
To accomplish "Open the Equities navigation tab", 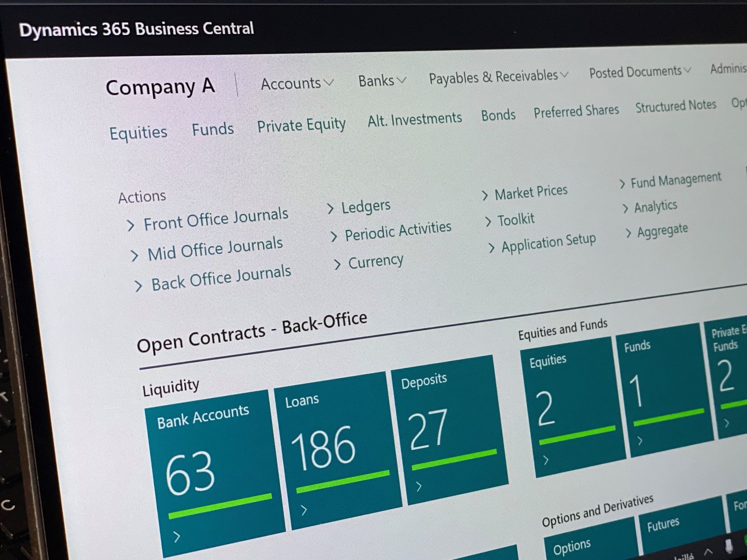I will 138,133.
